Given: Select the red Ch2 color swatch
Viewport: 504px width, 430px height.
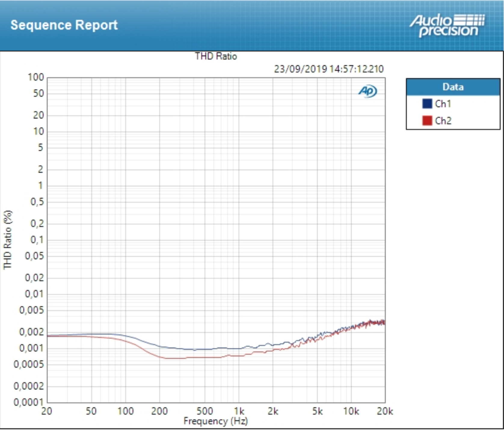Looking at the screenshot, I should 427,121.
